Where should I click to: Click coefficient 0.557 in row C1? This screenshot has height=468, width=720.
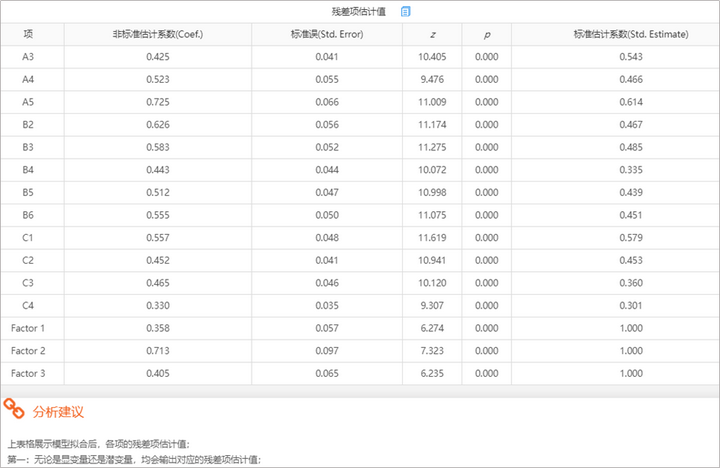tap(158, 237)
